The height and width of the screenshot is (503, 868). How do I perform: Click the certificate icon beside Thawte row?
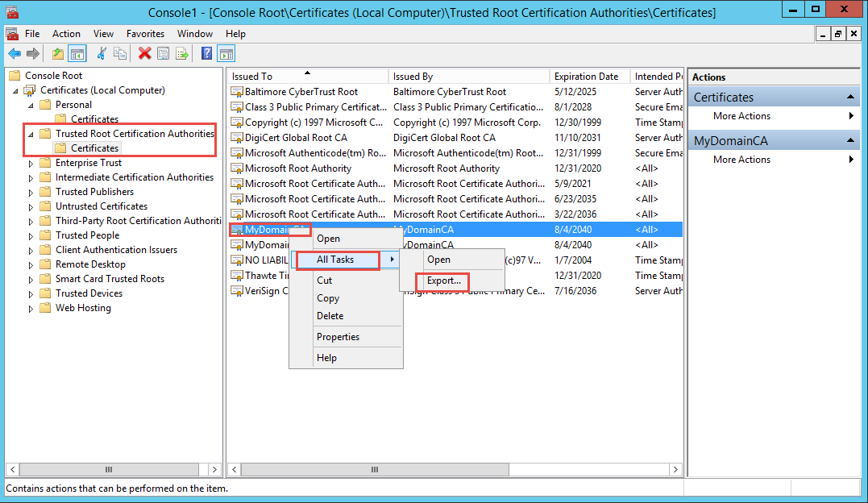[237, 276]
